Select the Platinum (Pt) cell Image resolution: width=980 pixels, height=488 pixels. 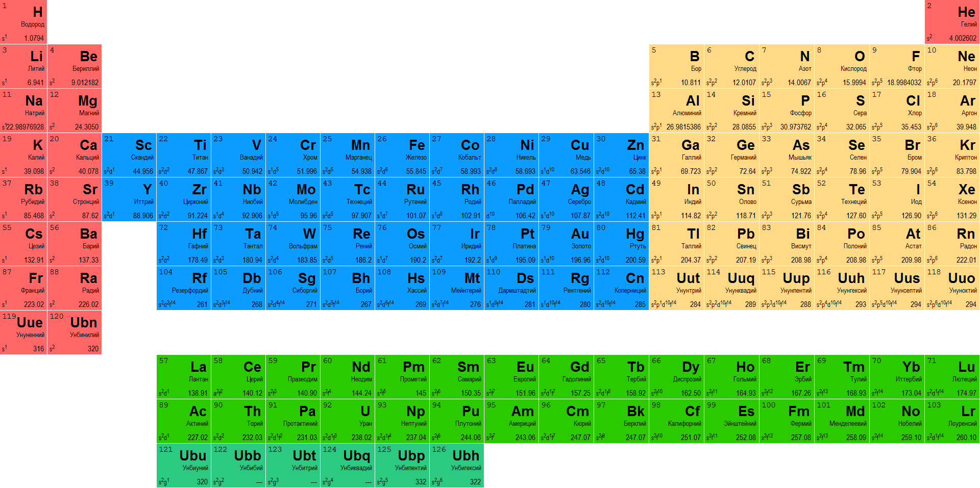(511, 244)
